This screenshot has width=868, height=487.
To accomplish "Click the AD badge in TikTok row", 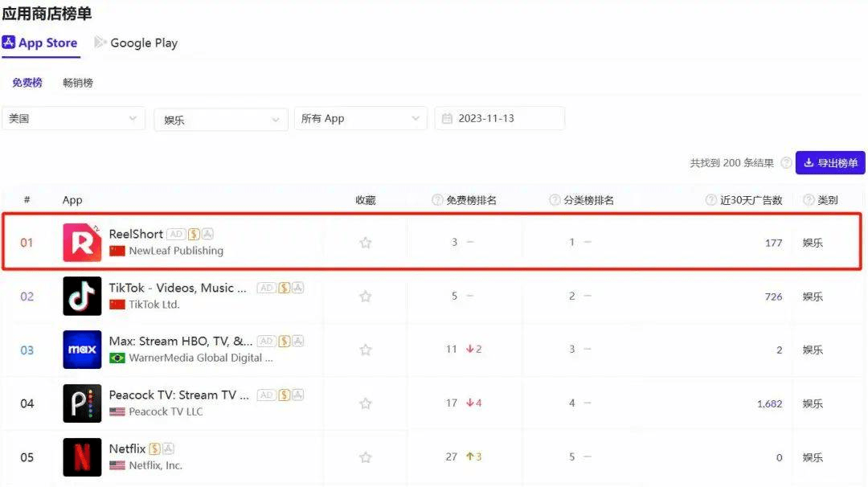I will pos(266,288).
